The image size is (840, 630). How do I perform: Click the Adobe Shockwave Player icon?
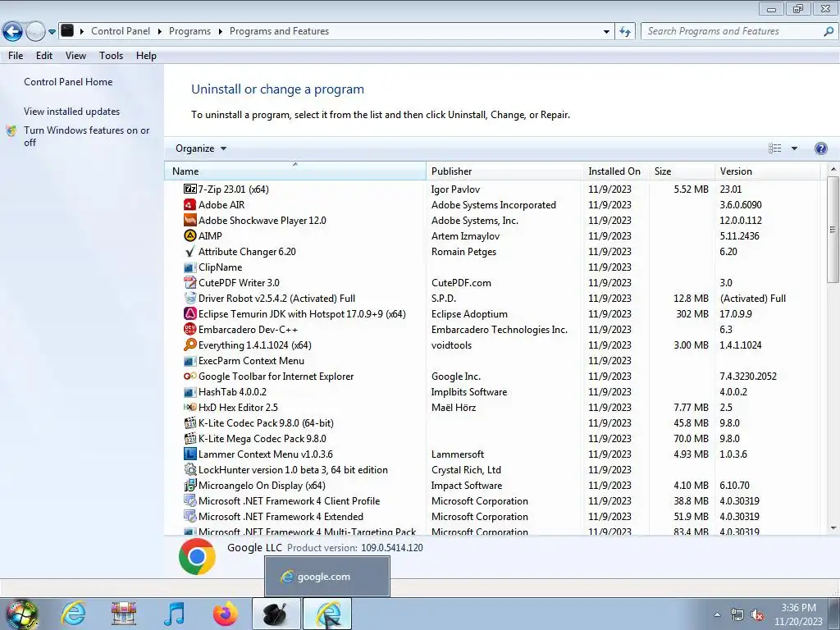point(189,220)
